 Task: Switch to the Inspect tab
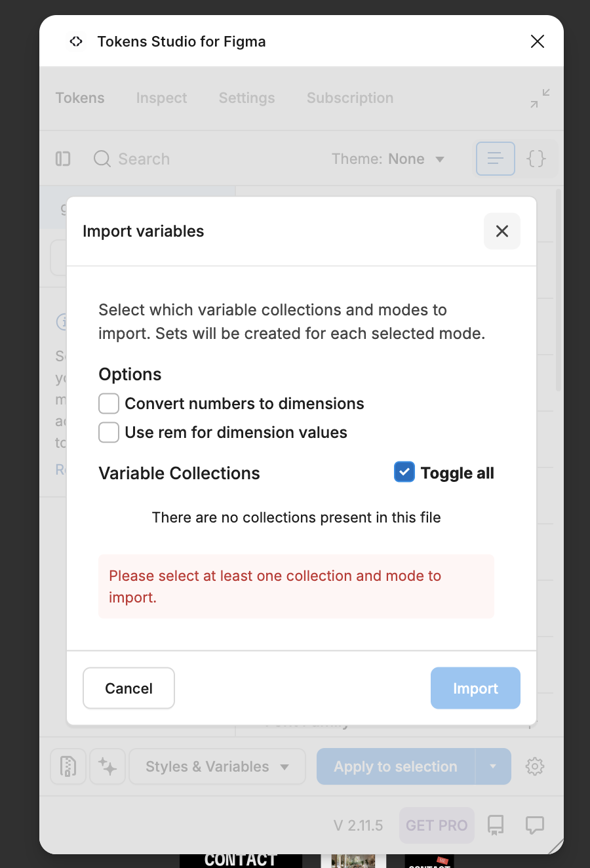pyautogui.click(x=161, y=98)
